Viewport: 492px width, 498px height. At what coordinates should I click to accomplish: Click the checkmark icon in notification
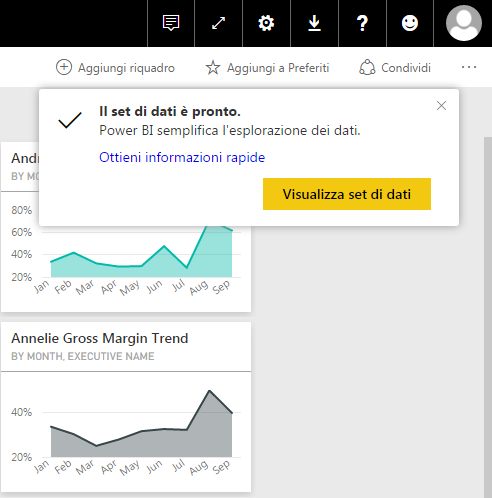[x=70, y=120]
